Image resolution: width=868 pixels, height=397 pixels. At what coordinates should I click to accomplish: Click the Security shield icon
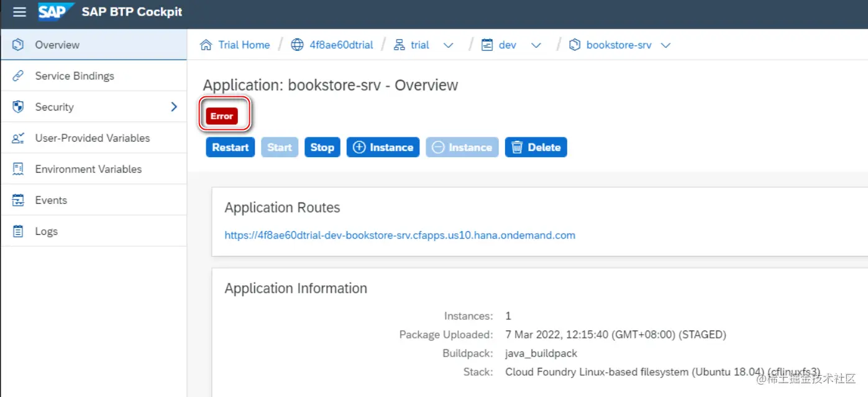18,107
